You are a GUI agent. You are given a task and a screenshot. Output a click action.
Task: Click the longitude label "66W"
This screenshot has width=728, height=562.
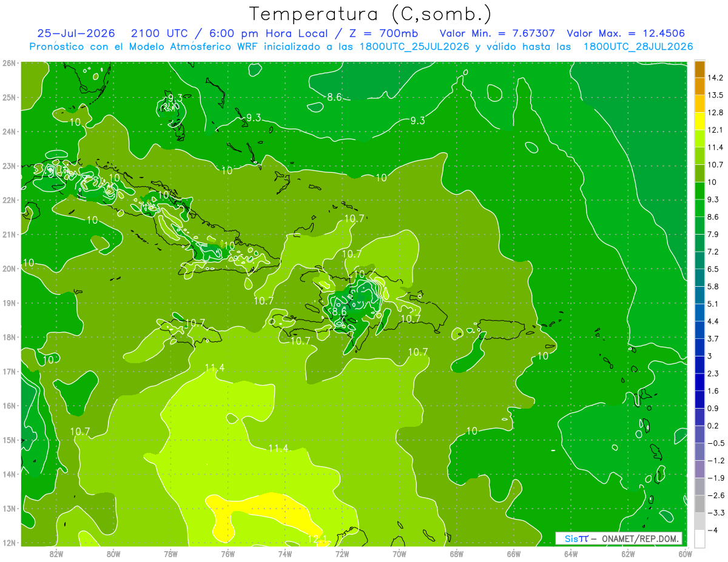514,554
